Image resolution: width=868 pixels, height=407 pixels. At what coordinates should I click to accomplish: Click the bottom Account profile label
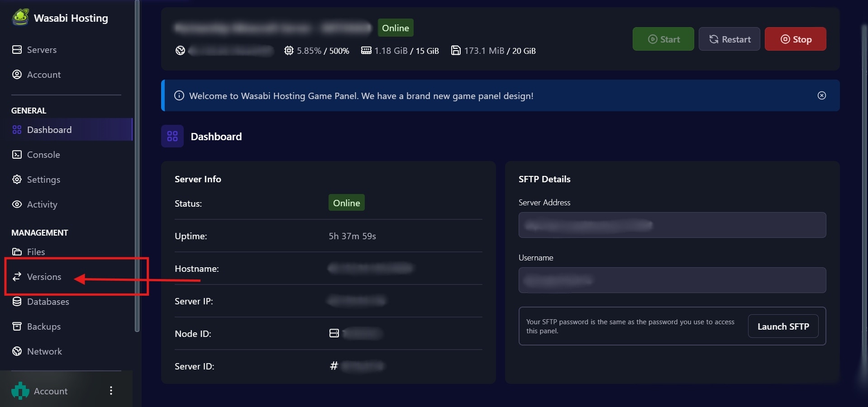(51, 391)
